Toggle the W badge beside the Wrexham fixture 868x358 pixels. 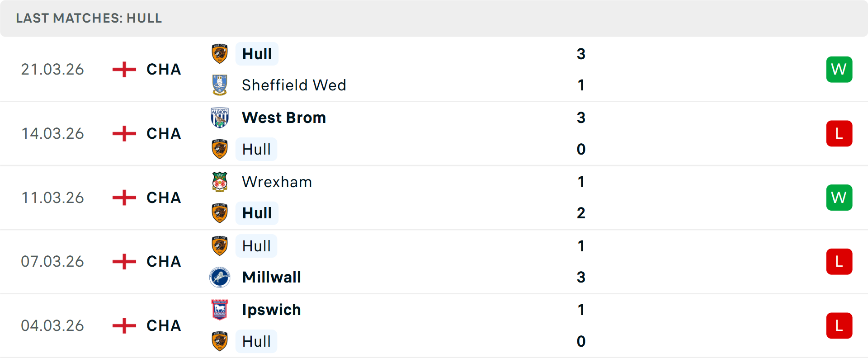click(839, 198)
